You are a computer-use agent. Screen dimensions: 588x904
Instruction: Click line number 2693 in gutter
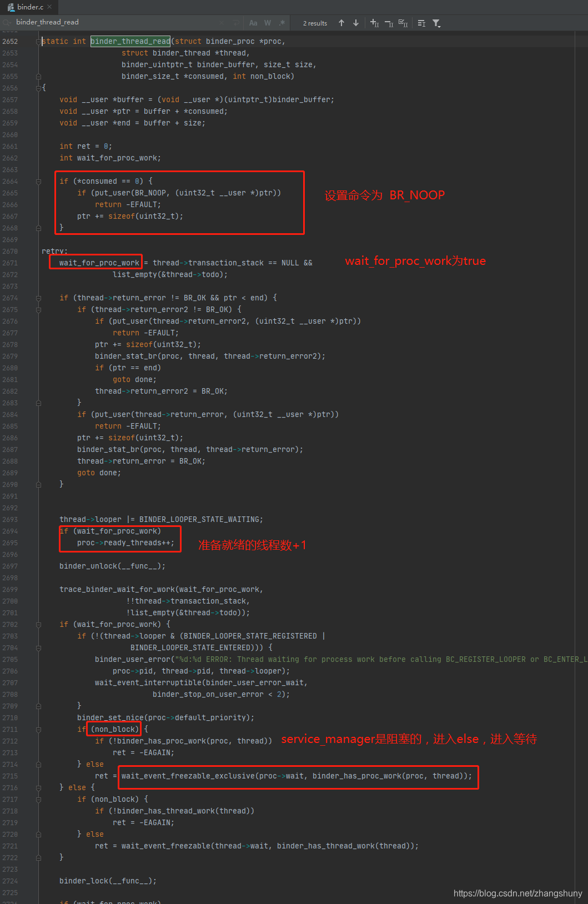pos(10,520)
